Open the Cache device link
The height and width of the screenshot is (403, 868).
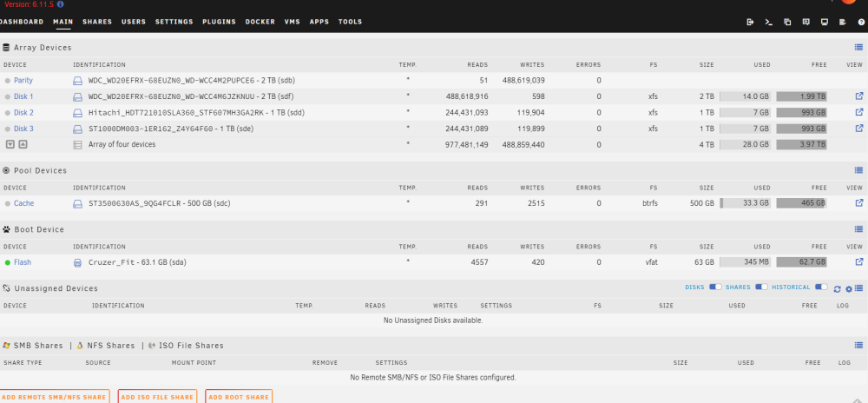pos(23,203)
